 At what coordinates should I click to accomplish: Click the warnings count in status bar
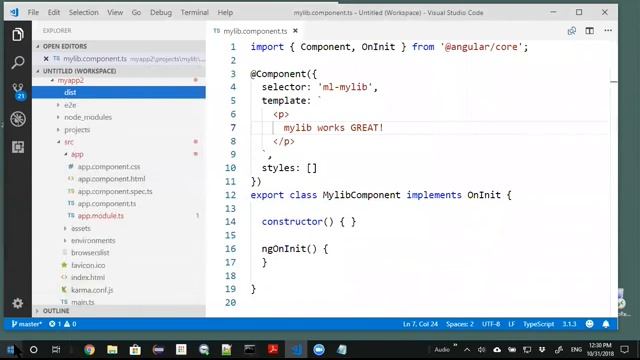[70, 324]
